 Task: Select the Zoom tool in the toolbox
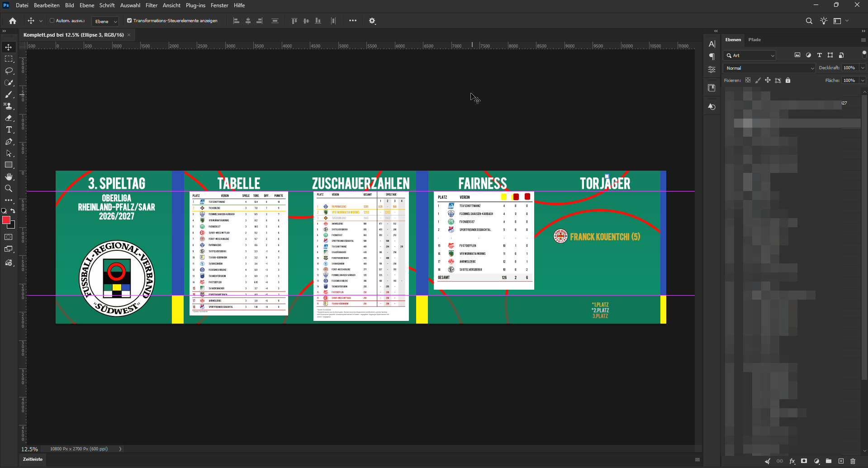point(9,188)
